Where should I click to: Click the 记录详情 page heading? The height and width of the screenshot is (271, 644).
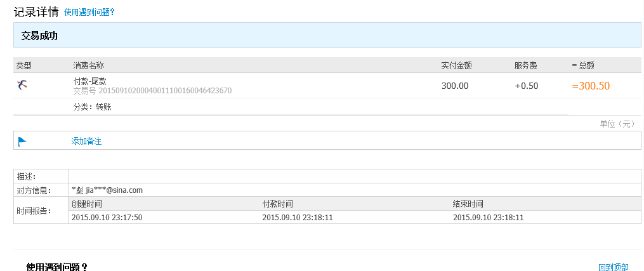(x=36, y=11)
